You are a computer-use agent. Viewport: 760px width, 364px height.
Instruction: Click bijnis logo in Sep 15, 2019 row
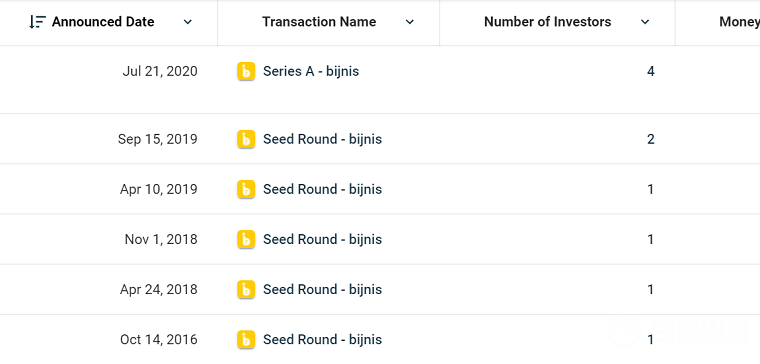point(246,140)
